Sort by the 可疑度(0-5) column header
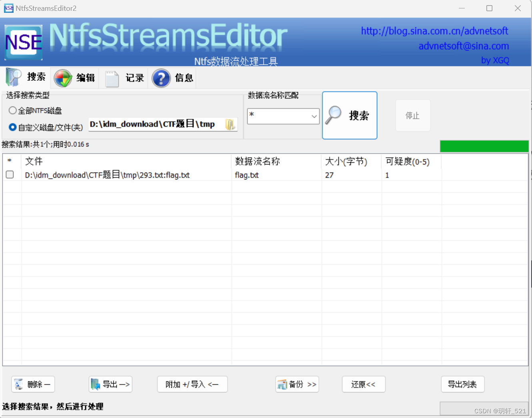This screenshot has height=418, width=532. (412, 161)
